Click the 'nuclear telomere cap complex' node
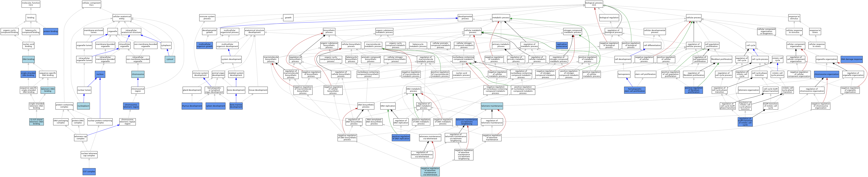This screenshot has width=868, height=177. (89, 155)
